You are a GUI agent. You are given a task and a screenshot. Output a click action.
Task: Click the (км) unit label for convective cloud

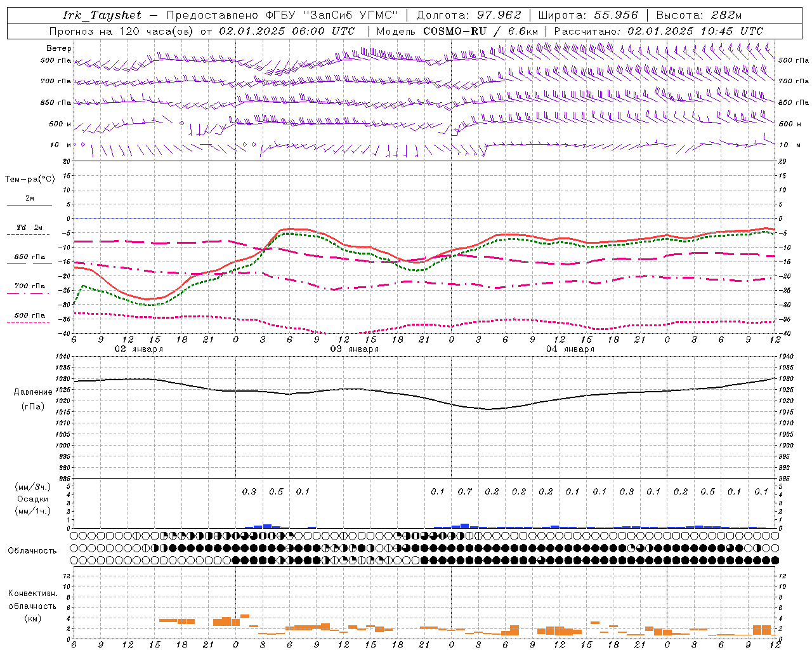coord(32,618)
